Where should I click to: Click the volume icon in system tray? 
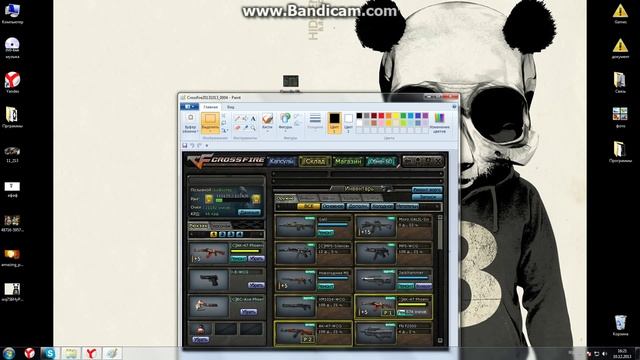[604, 353]
